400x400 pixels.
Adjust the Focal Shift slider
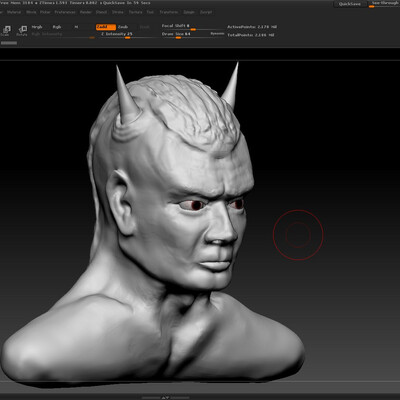coord(192,27)
